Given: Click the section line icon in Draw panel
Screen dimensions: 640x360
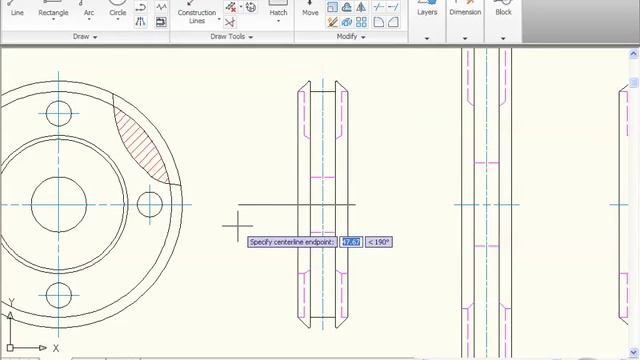Looking at the screenshot, I should 162,22.
